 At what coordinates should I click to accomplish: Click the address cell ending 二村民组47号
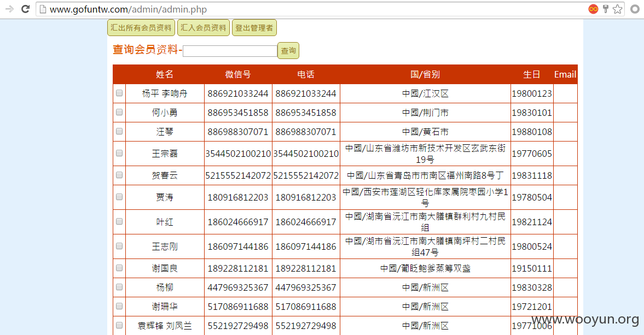[425, 246]
